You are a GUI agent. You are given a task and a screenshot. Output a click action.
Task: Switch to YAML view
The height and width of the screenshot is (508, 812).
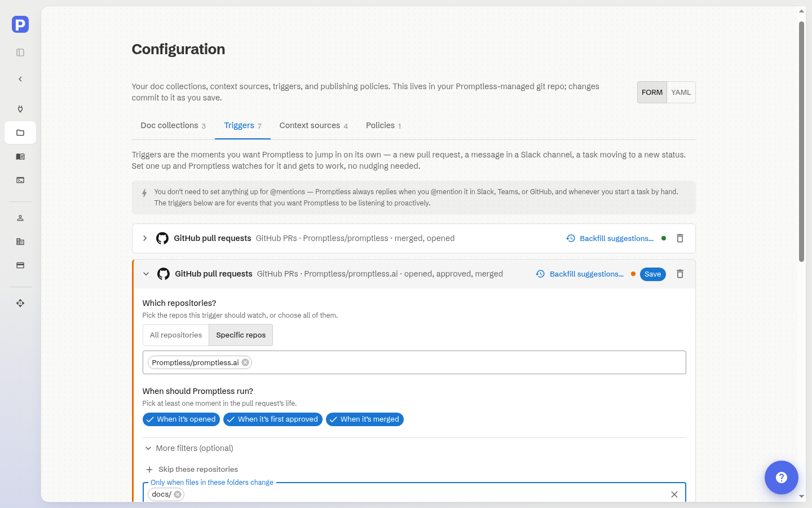(x=681, y=93)
